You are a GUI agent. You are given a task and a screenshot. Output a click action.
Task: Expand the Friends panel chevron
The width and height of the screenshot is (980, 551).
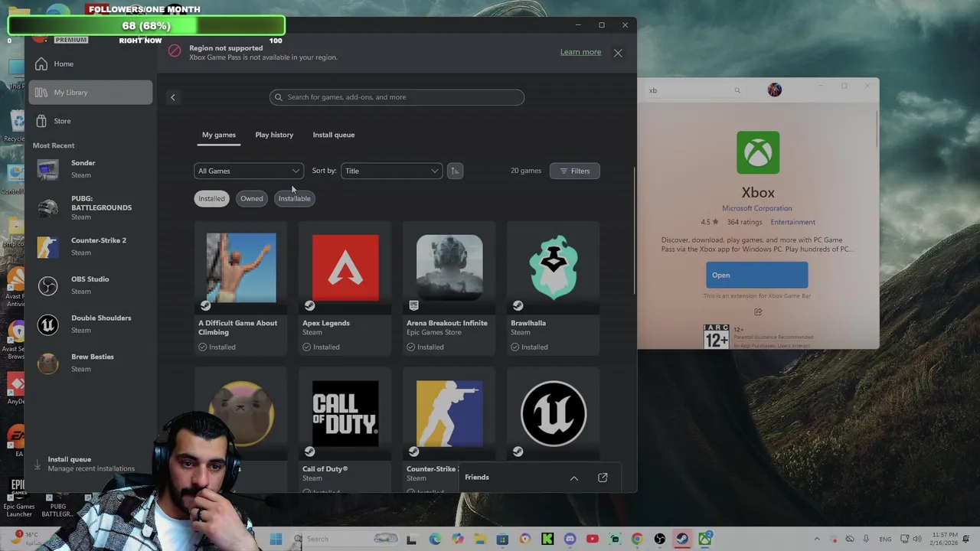(x=574, y=478)
